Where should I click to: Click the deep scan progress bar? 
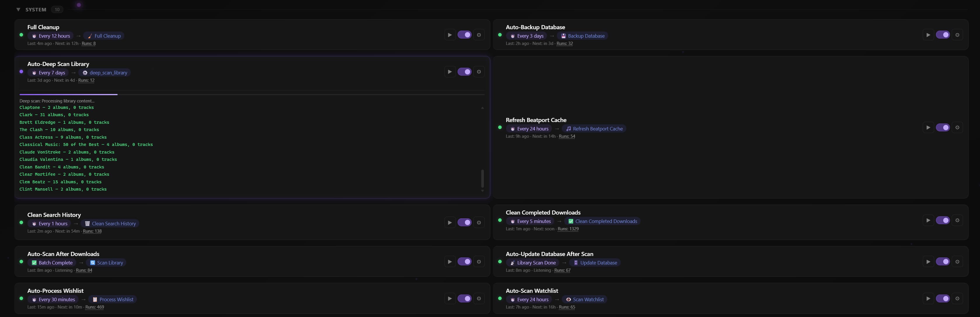[252, 94]
